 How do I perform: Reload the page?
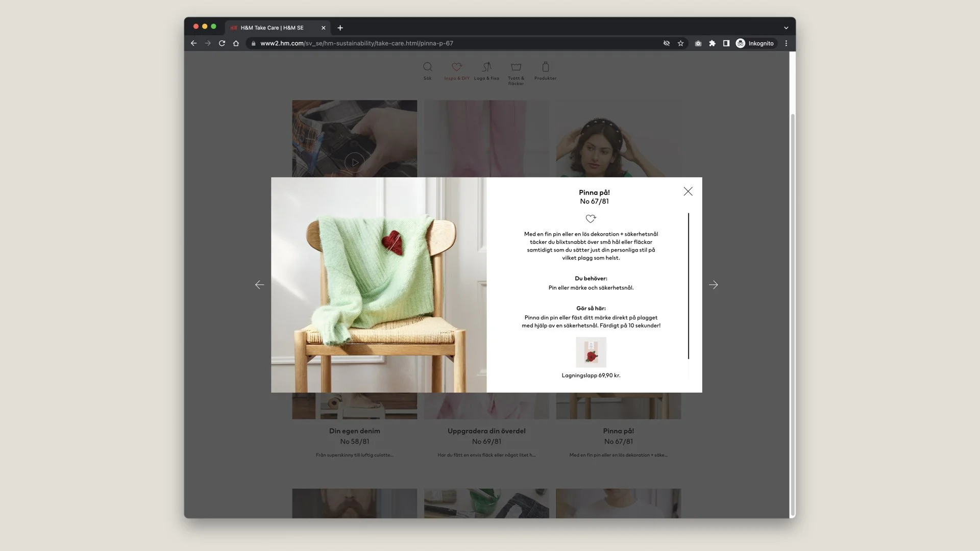point(222,43)
